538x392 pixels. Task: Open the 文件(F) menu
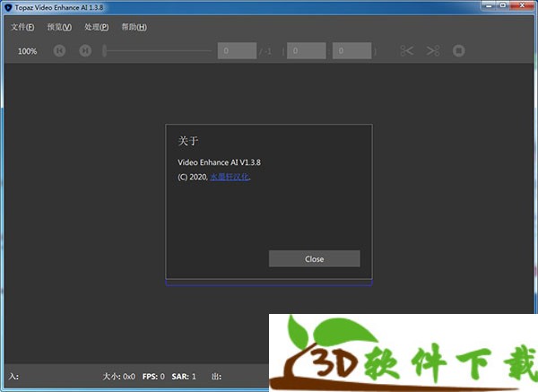(x=22, y=27)
